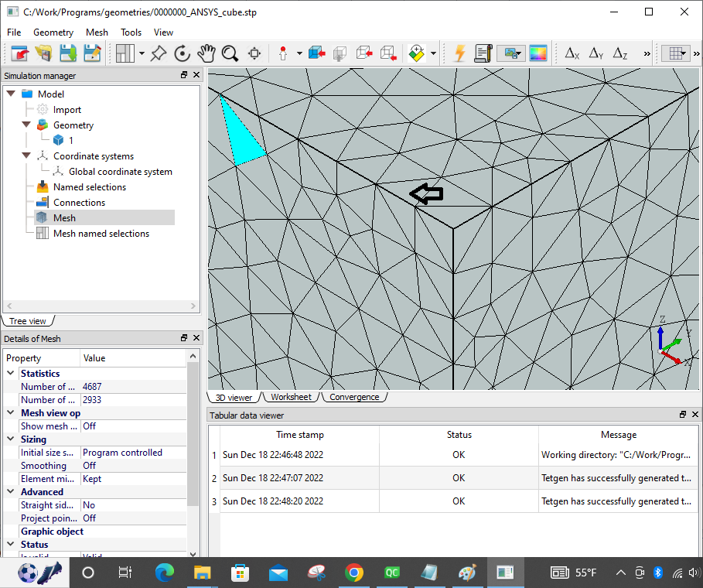The image size is (703, 588).
Task: Switch to the Worksheet tab
Action: 291,396
